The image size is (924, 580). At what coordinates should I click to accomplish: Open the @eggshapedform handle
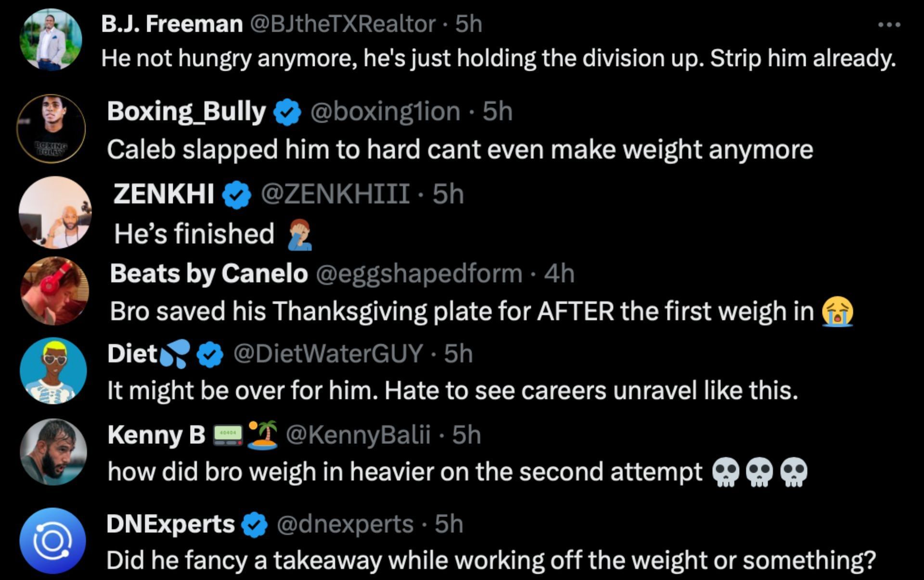point(419,273)
